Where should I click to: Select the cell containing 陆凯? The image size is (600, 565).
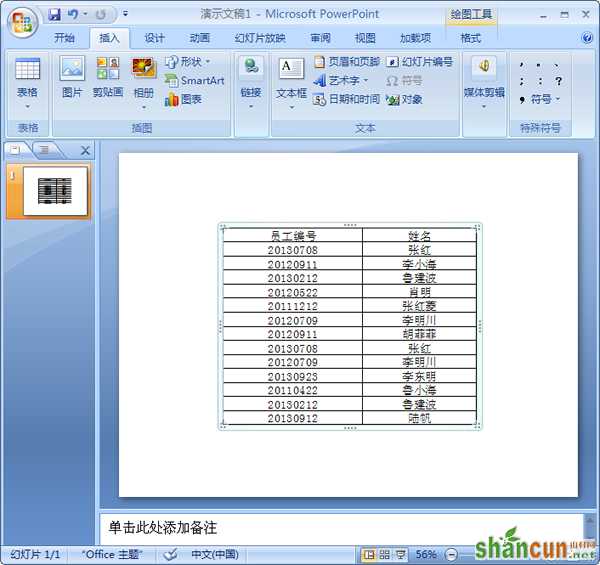tap(419, 418)
